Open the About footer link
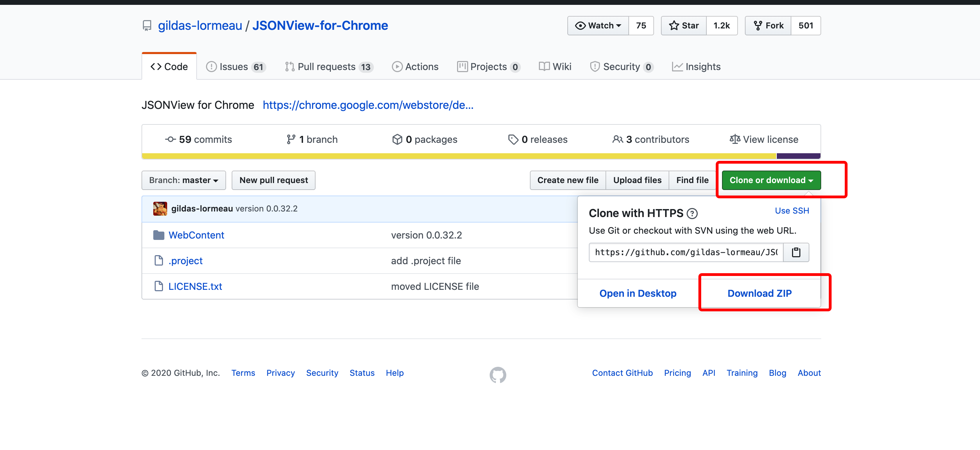The width and height of the screenshot is (980, 450). tap(809, 373)
